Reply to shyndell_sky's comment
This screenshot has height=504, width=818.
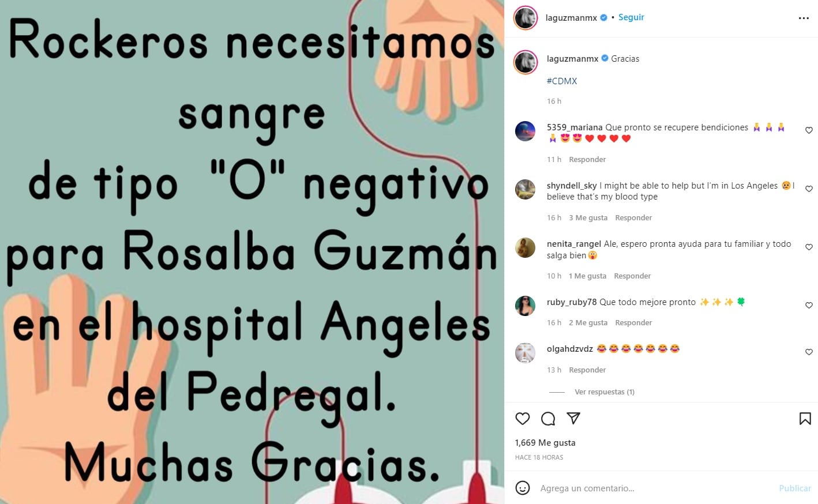(x=633, y=218)
